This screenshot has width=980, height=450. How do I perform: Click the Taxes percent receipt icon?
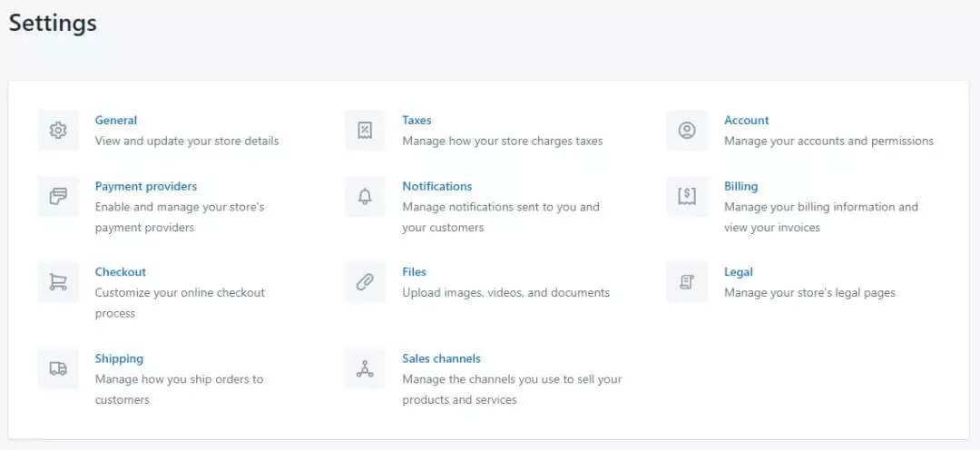(365, 131)
